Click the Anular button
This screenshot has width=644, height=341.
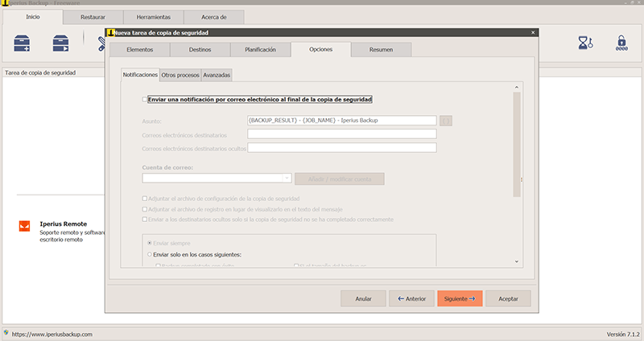(x=363, y=298)
